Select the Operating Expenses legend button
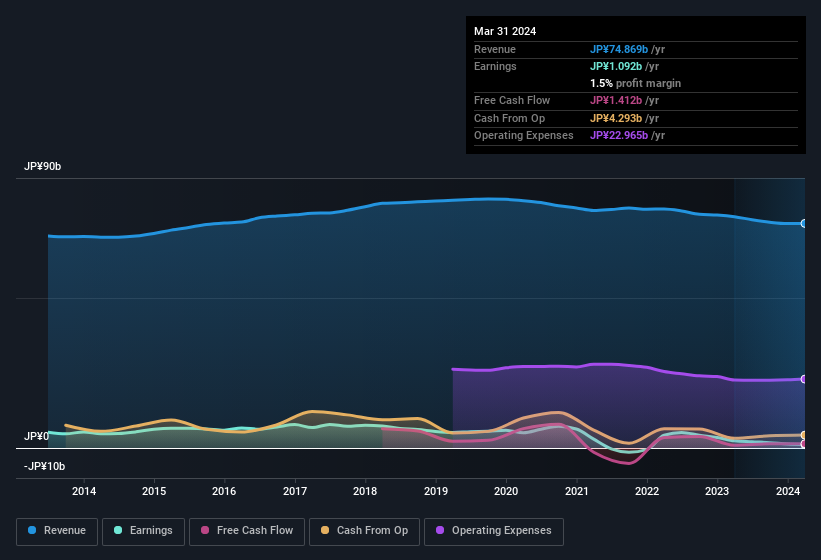This screenshot has width=821, height=560. [493, 531]
